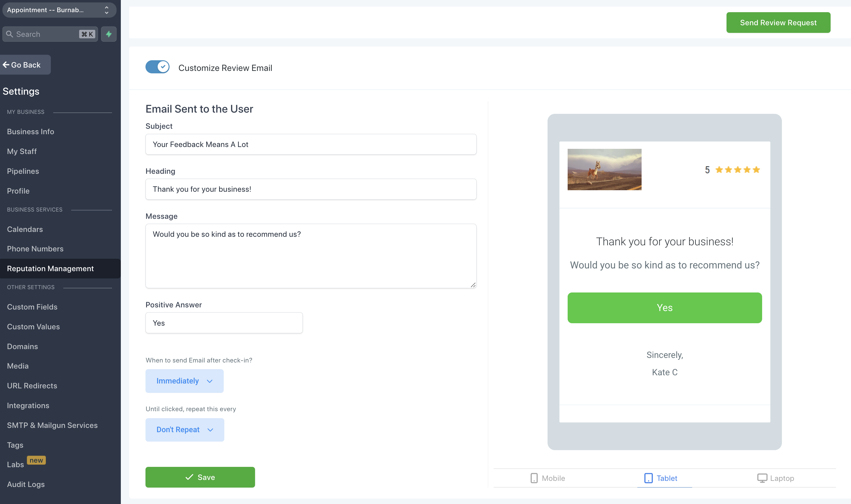Click the green Save button

click(200, 477)
